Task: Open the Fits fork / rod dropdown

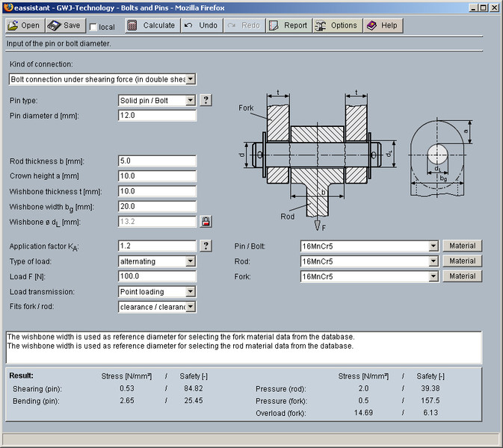Action: pos(191,307)
